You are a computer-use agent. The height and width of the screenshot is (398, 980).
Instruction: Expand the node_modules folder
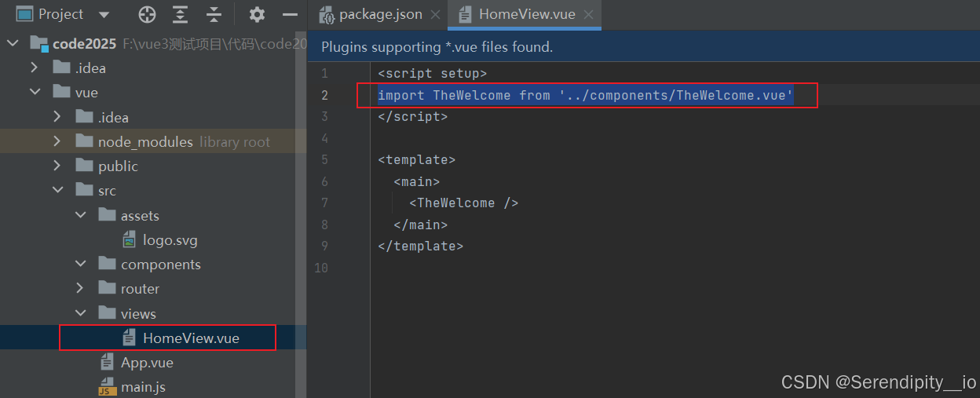pyautogui.click(x=57, y=141)
